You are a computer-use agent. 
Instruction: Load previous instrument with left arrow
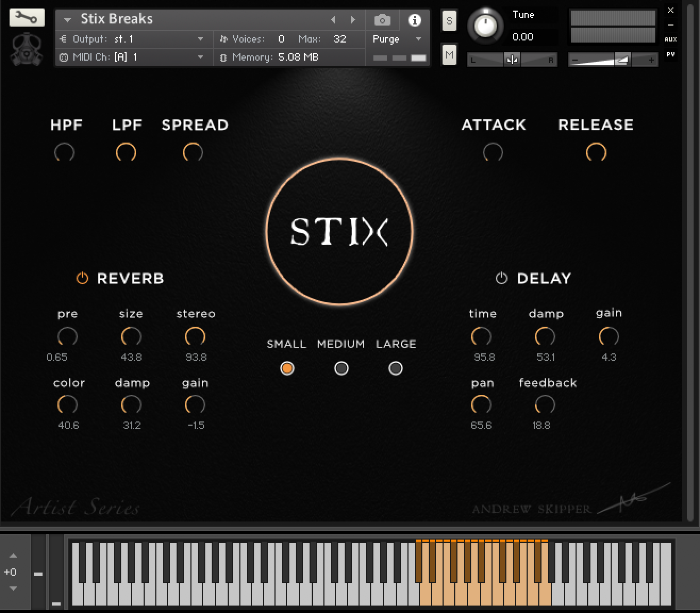(x=333, y=20)
